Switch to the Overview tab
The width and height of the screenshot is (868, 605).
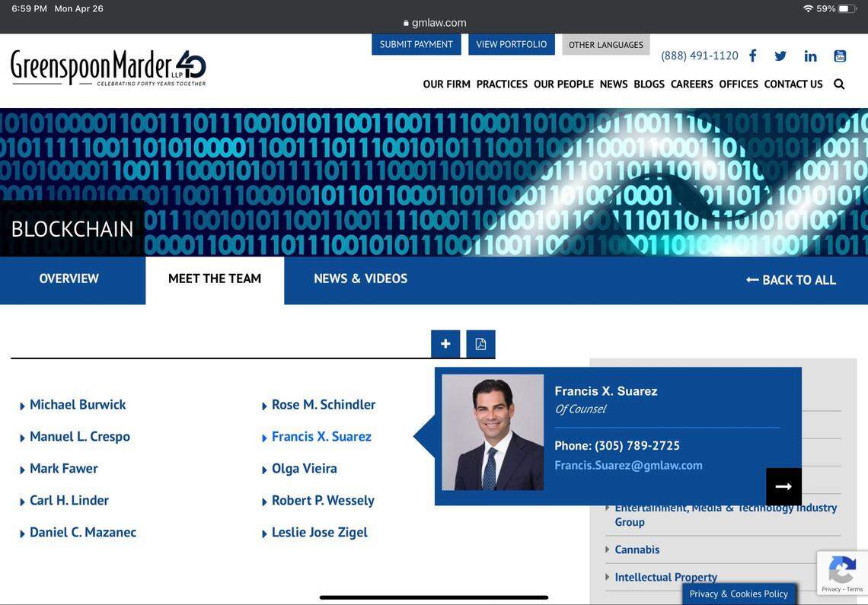click(x=69, y=279)
